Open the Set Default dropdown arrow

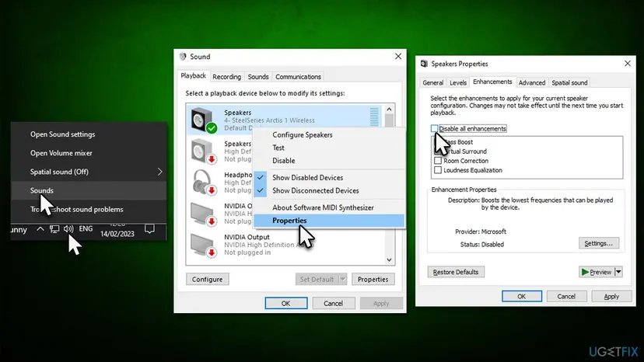tap(342, 279)
